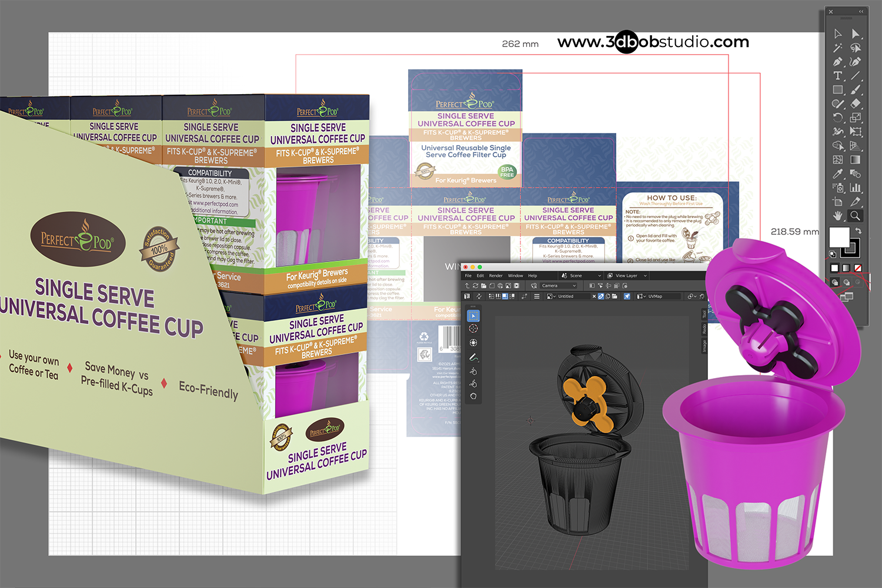Open the www.3dbobstudio.com link

point(653,42)
